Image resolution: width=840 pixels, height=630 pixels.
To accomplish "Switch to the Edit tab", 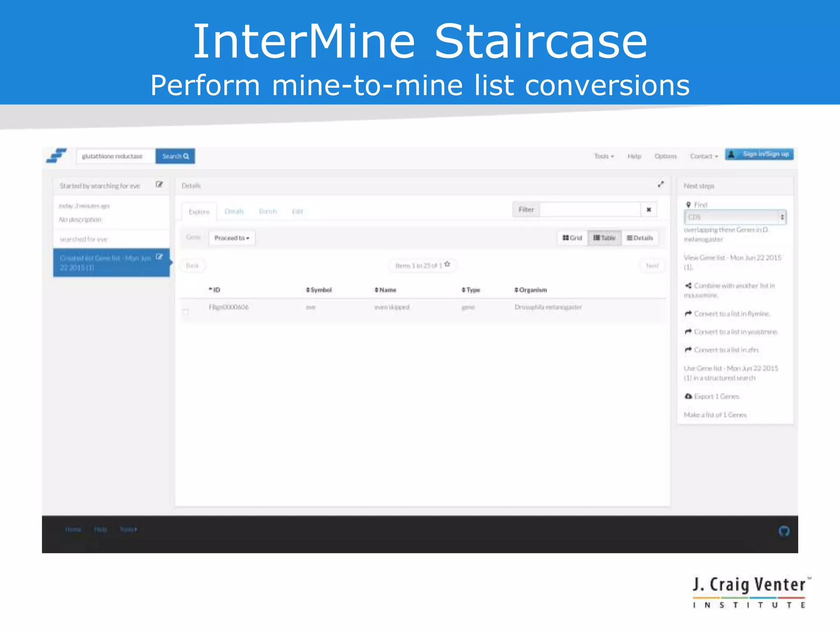I will [x=297, y=212].
